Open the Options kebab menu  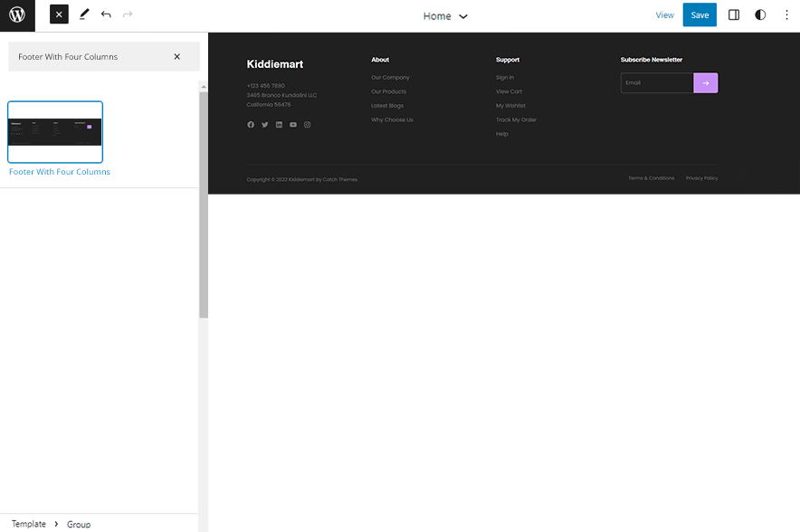[786, 14]
